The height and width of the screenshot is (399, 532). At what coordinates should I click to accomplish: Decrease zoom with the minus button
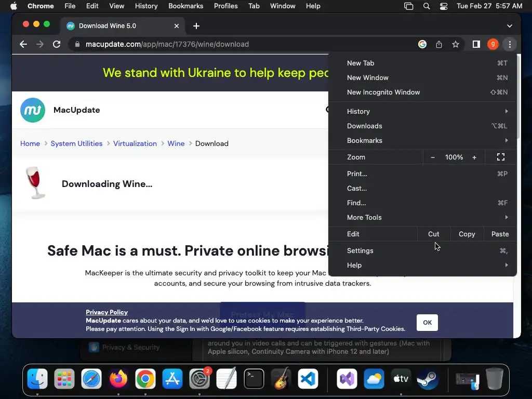(x=433, y=157)
